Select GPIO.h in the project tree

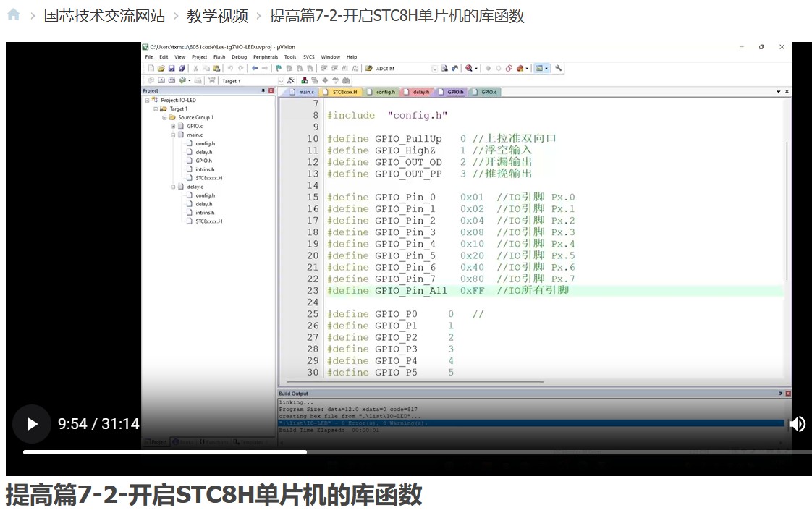[x=203, y=161]
